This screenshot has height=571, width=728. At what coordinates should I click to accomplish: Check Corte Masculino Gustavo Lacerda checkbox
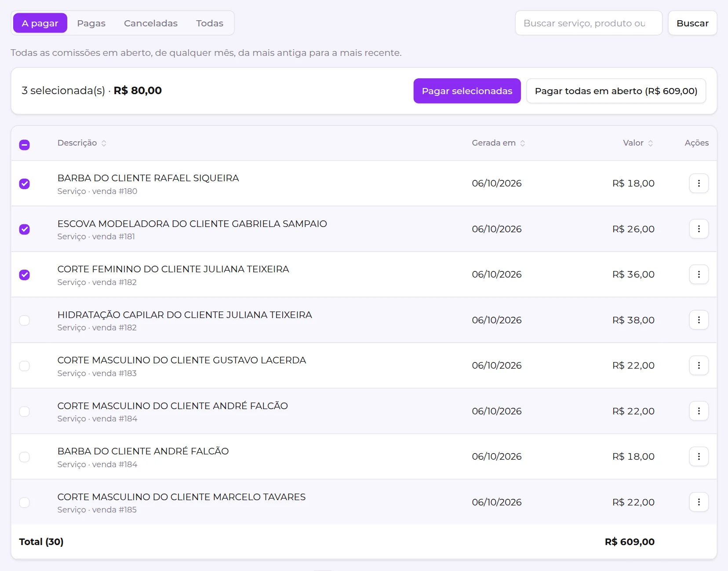25,366
